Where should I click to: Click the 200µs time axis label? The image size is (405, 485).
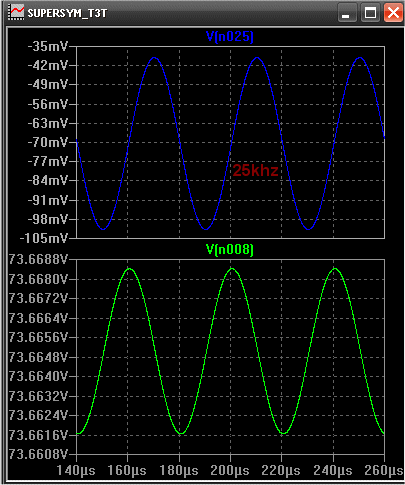coord(230,471)
